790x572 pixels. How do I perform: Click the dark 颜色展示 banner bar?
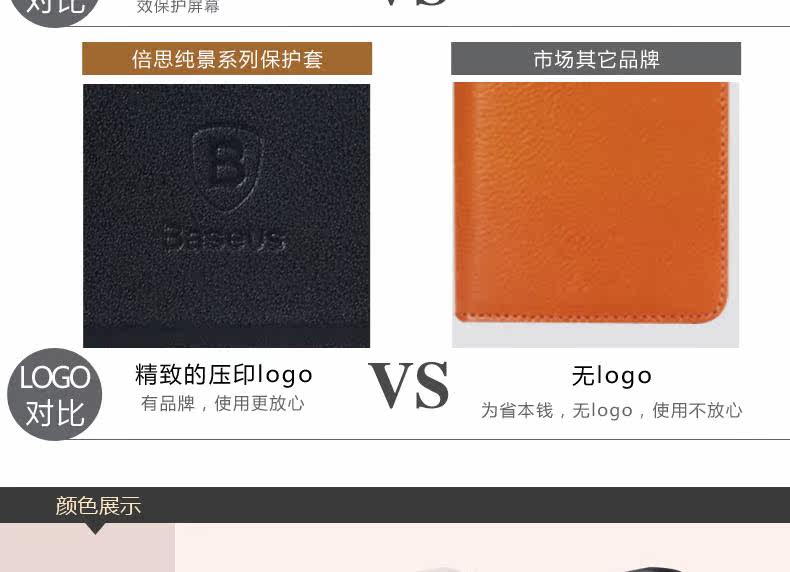[x=395, y=505]
